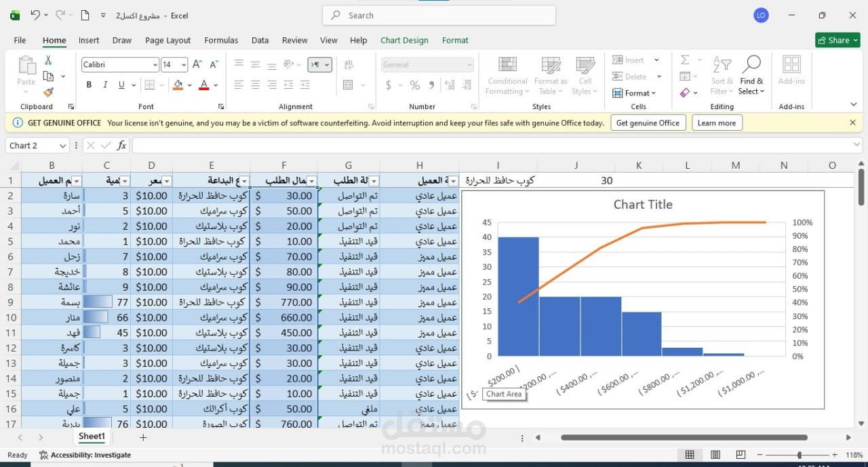The height and width of the screenshot is (467, 868).
Task: Apply the fill color bucket
Action: [x=178, y=85]
